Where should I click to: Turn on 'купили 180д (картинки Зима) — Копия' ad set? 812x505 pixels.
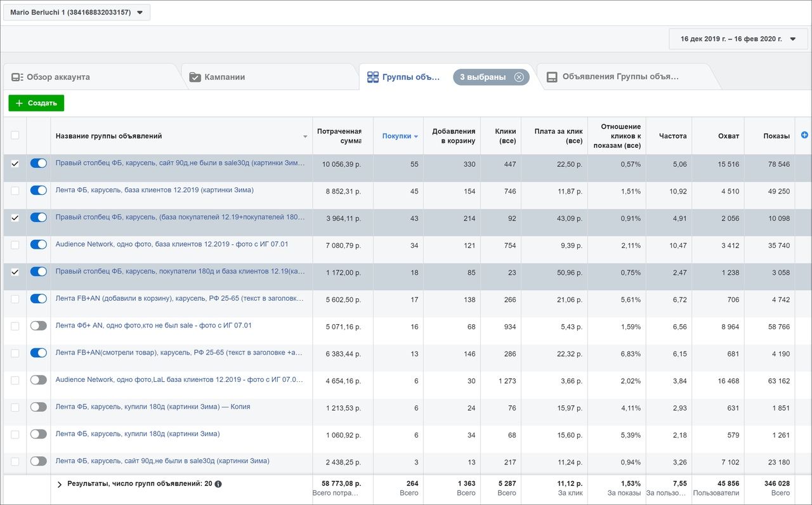[x=39, y=407]
